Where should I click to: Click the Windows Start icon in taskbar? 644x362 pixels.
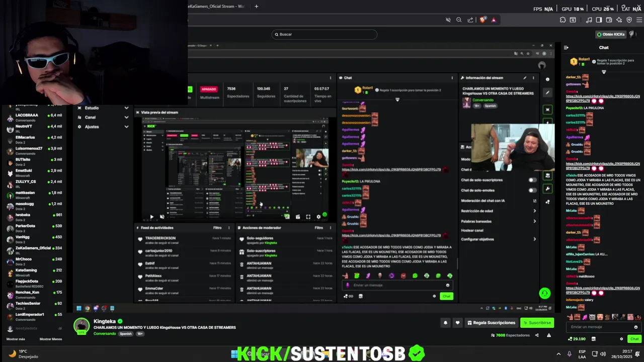point(234,354)
